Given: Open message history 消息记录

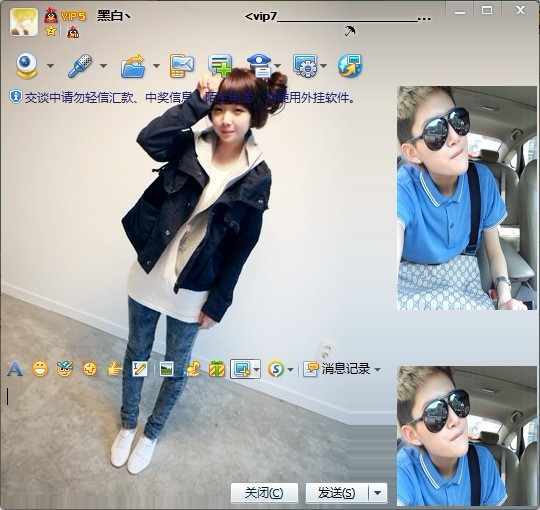Looking at the screenshot, I should point(336,369).
